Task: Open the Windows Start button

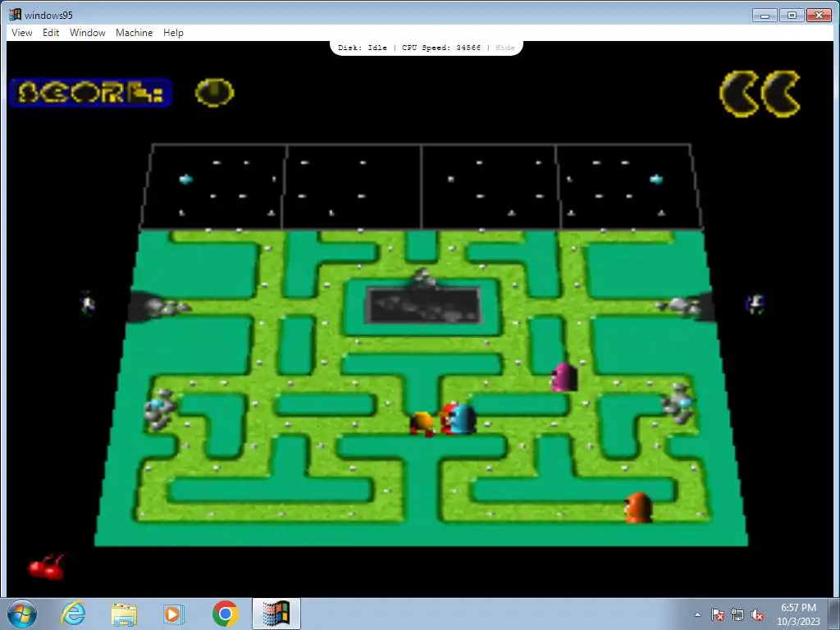Action: pos(22,614)
